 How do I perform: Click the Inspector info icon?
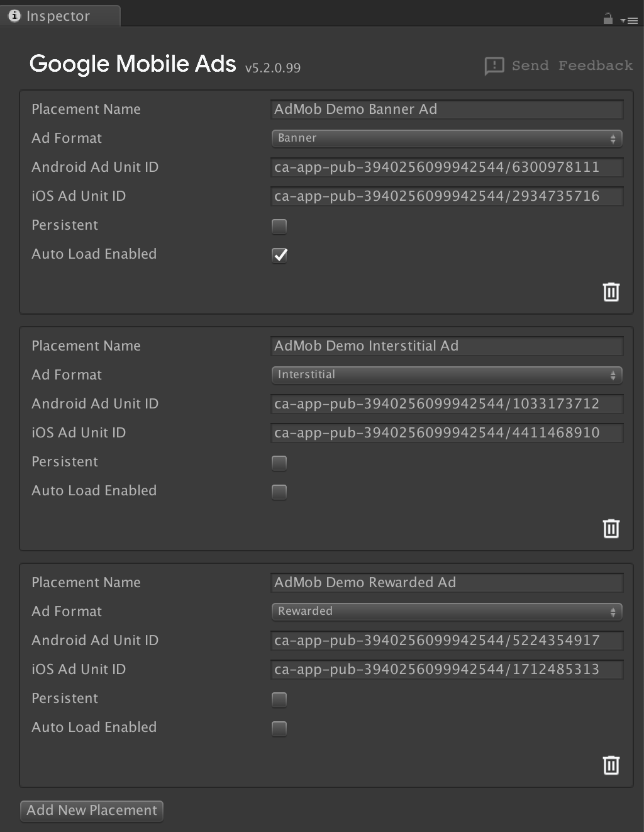click(14, 16)
